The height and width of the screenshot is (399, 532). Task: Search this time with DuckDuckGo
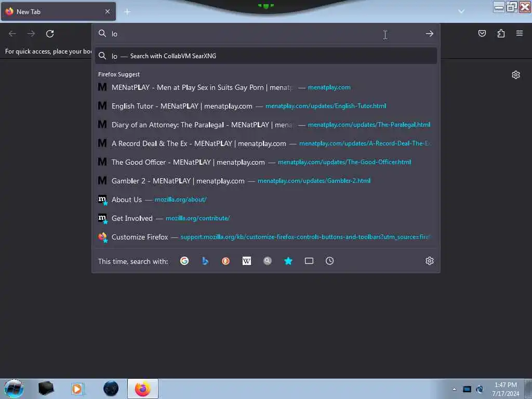(225, 261)
